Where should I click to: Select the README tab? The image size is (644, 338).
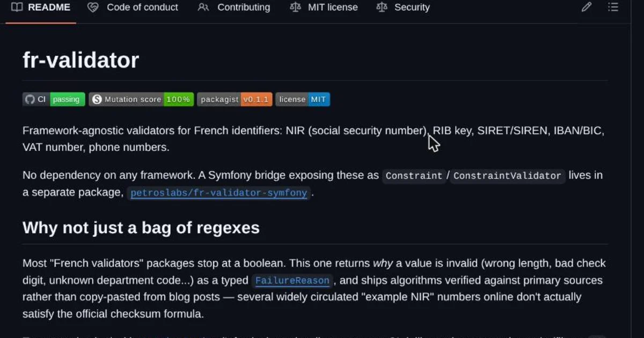tap(41, 8)
